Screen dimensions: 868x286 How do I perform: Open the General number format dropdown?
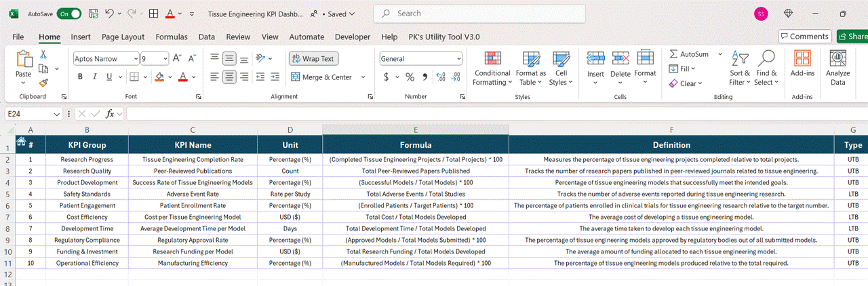click(x=458, y=59)
